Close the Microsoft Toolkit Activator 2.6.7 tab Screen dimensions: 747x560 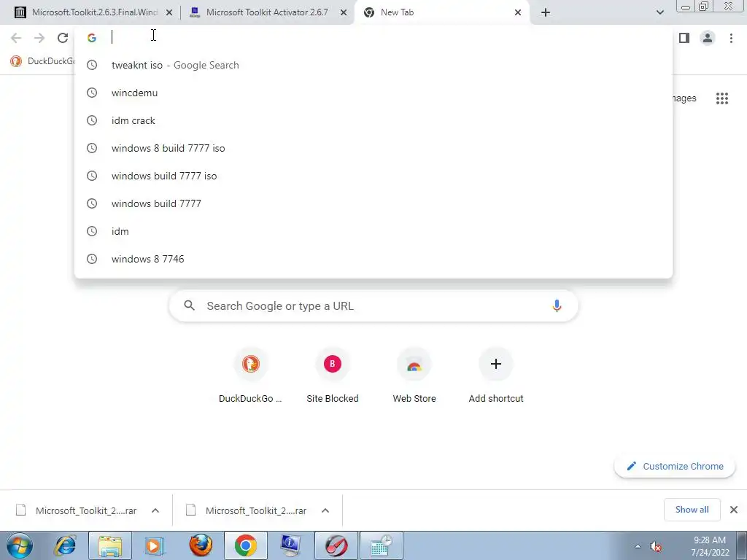click(x=344, y=12)
